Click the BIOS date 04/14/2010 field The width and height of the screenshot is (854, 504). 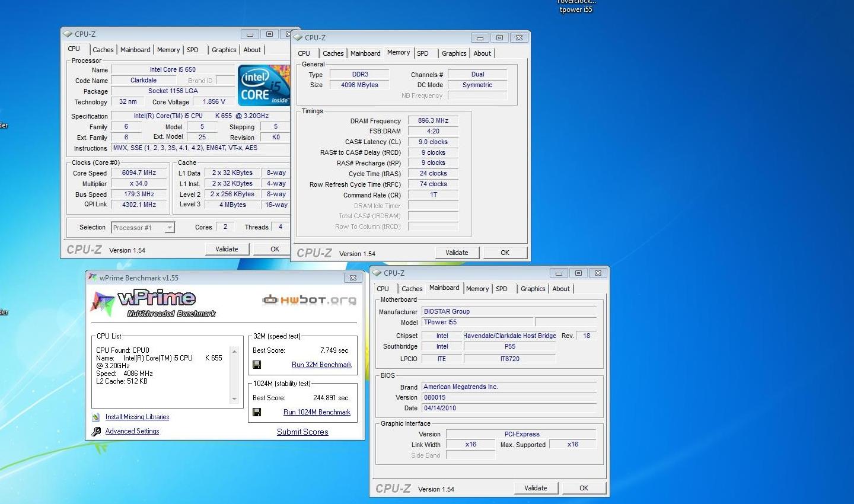[x=509, y=408]
